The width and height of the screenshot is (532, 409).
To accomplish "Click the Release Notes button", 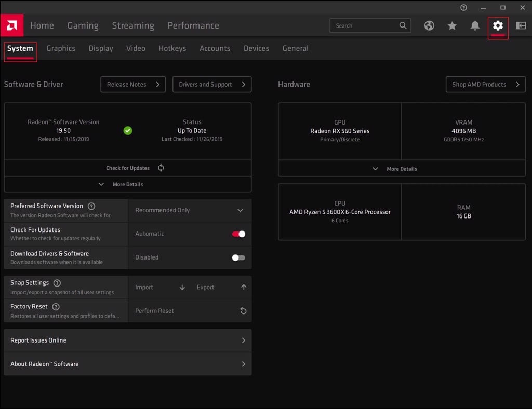I will [133, 85].
